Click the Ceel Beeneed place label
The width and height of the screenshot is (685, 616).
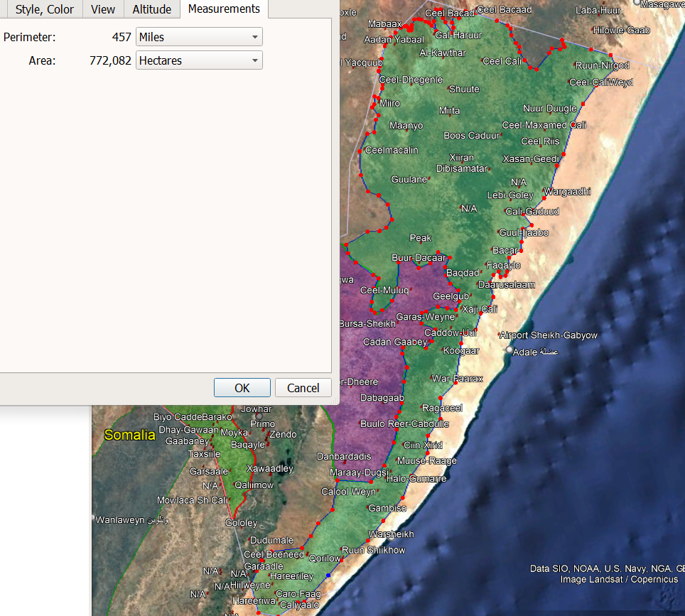point(274,554)
